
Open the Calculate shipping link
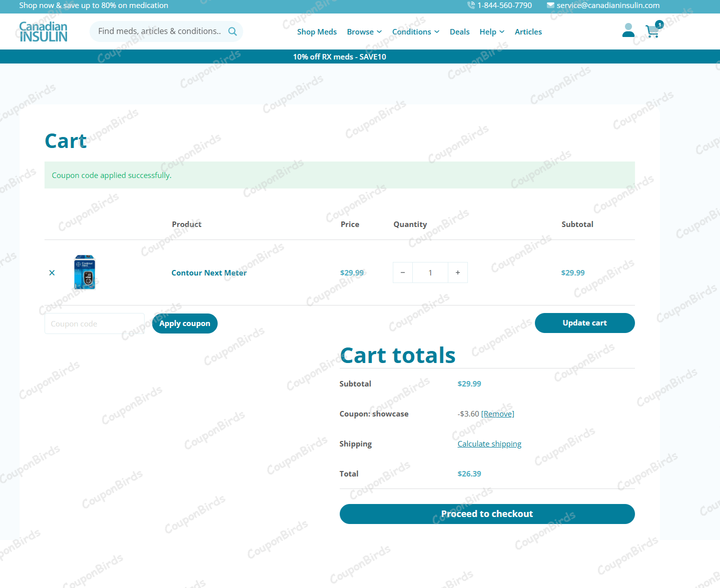click(x=489, y=444)
